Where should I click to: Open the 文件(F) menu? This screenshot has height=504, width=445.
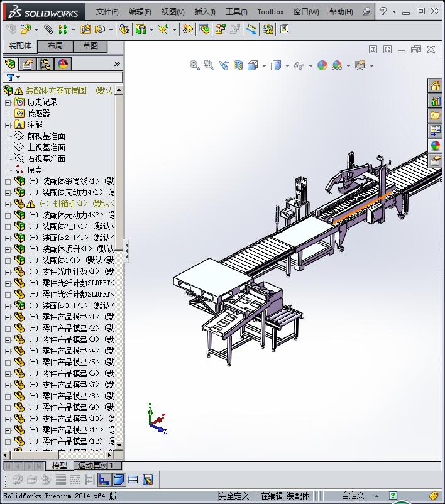[x=107, y=12]
